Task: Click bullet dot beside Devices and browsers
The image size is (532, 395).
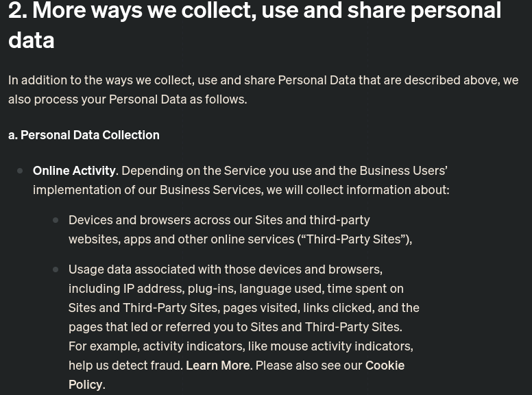Action: (56, 219)
